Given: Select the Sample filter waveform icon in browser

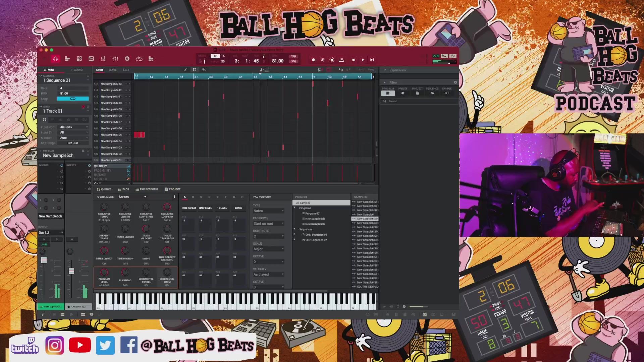Looking at the screenshot, I should coord(447,93).
